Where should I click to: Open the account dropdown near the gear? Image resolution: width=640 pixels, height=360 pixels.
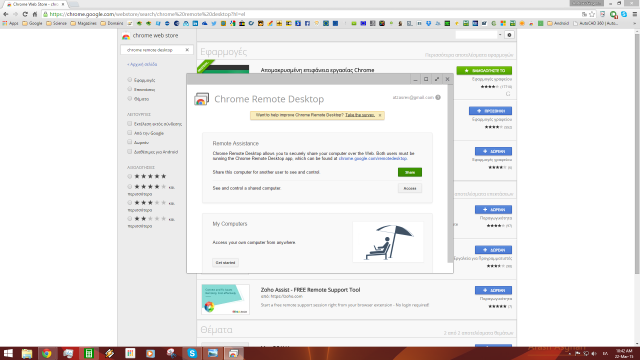pos(500,35)
